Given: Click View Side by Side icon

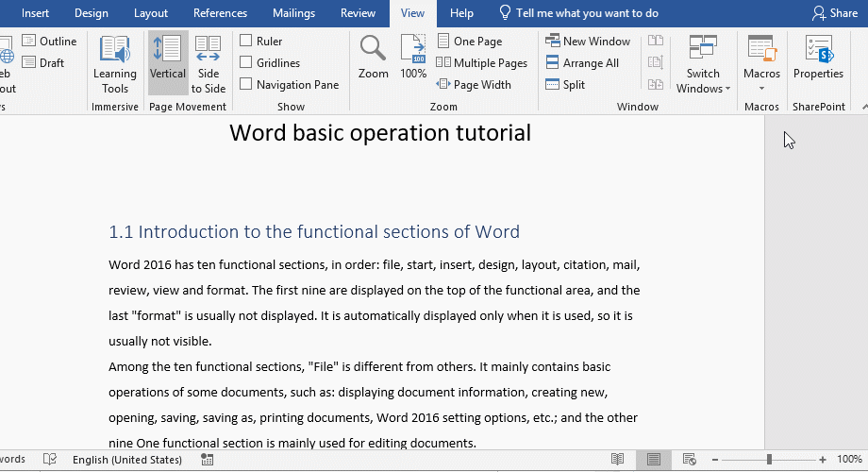Looking at the screenshot, I should tap(656, 41).
